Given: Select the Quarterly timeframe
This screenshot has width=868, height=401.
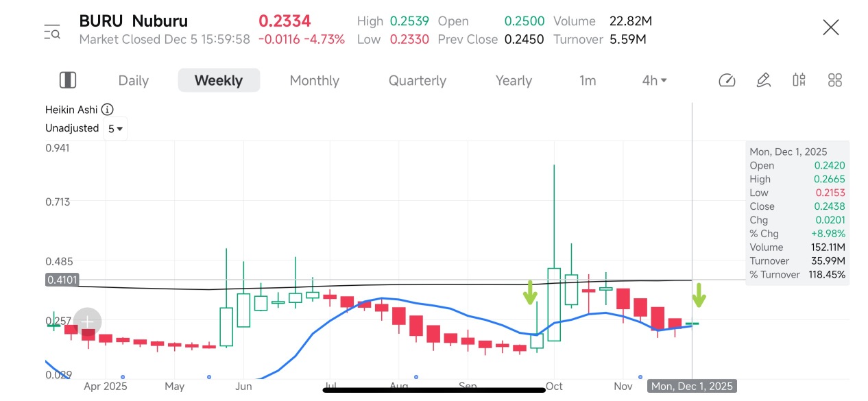Looking at the screenshot, I should (418, 80).
